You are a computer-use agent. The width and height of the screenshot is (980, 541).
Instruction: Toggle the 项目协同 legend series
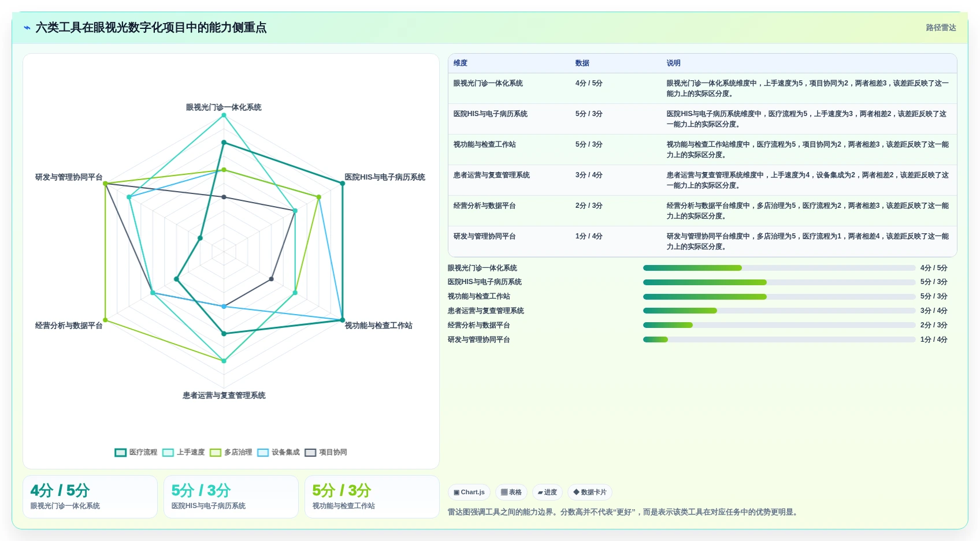[326, 452]
